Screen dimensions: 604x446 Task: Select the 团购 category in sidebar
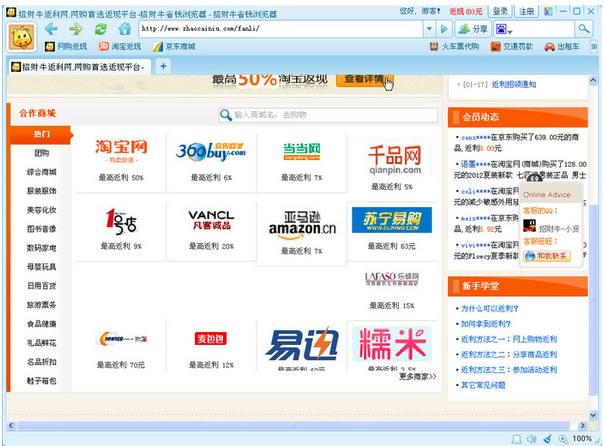42,153
